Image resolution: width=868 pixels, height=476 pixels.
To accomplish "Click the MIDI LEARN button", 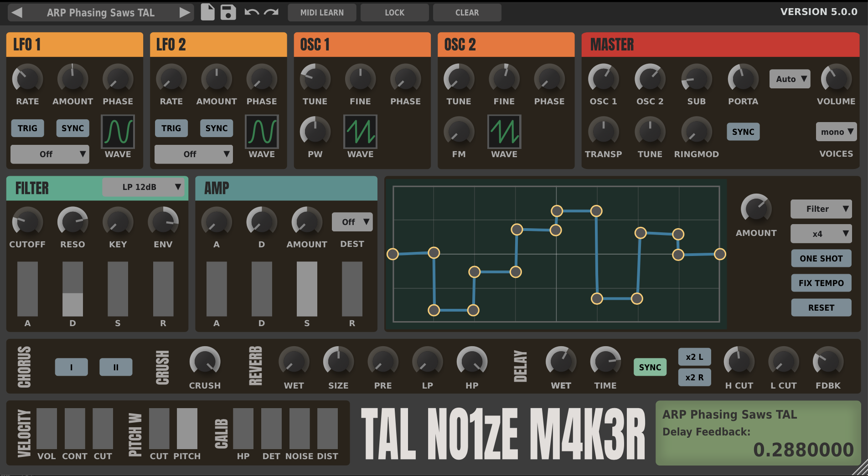I will 322,13.
